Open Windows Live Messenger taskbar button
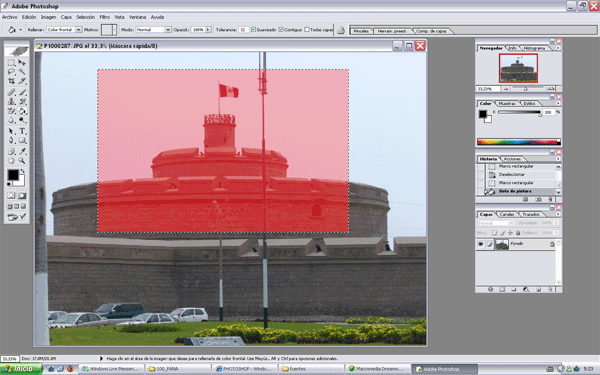The image size is (600, 375). (x=111, y=369)
